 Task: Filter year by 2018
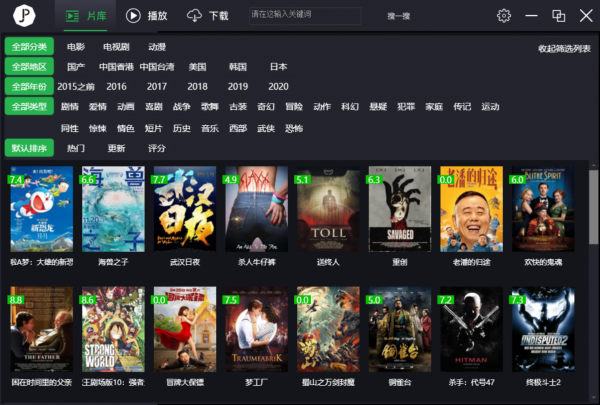(x=197, y=87)
